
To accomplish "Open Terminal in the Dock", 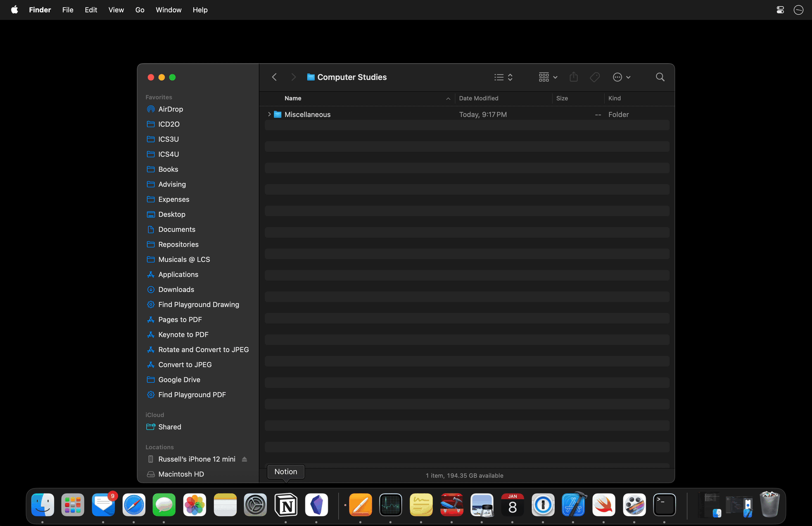I will tap(664, 505).
